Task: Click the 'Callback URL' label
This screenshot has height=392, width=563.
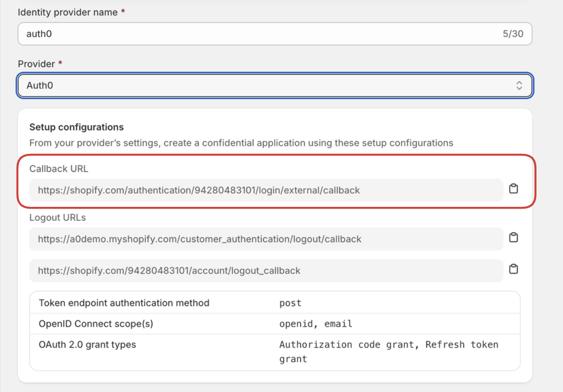Action: pos(59,169)
